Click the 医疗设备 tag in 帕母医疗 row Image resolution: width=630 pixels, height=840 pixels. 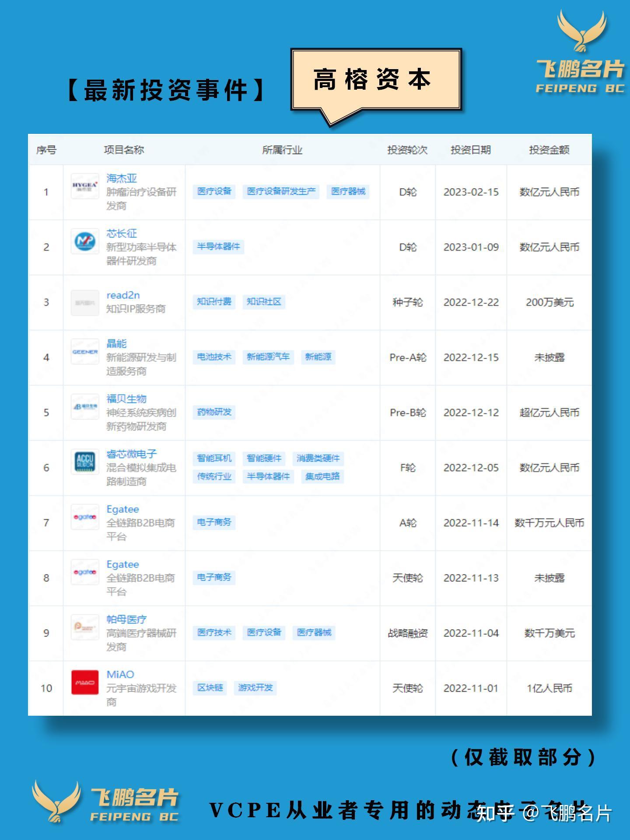click(x=264, y=633)
